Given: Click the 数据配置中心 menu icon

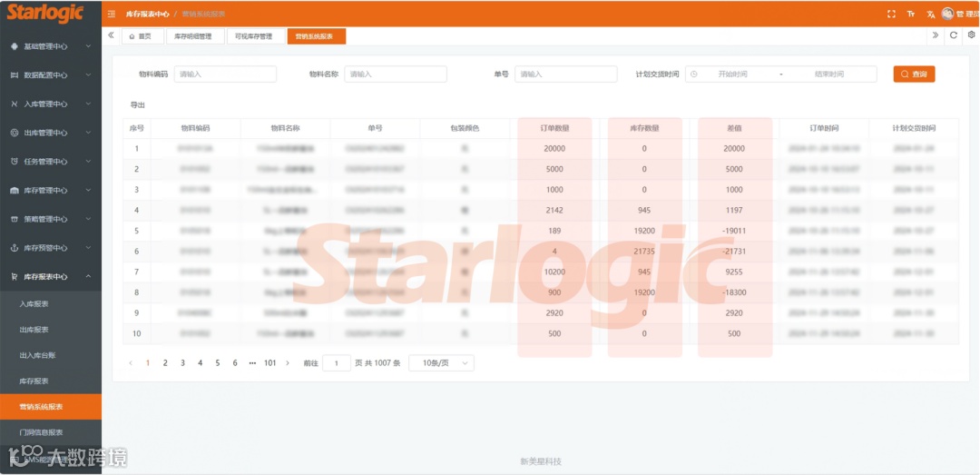Looking at the screenshot, I should coord(15,75).
